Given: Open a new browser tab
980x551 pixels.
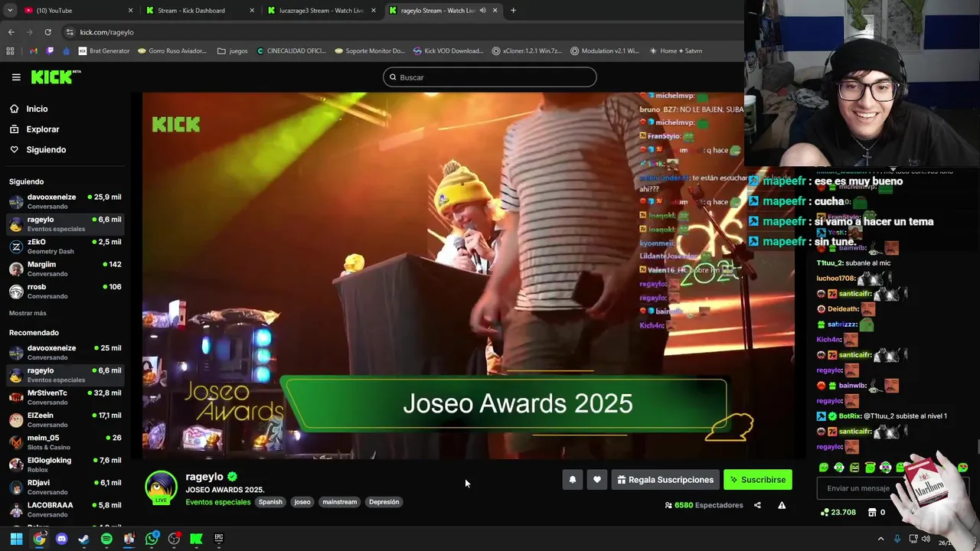Looking at the screenshot, I should click(513, 11).
